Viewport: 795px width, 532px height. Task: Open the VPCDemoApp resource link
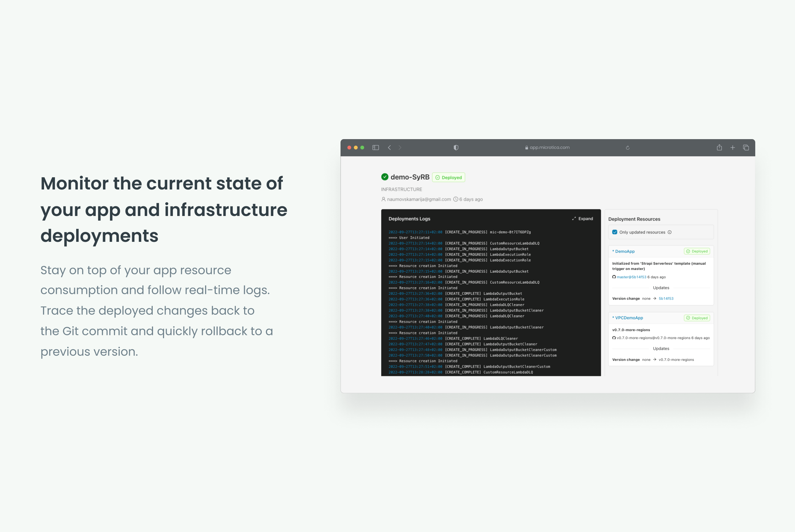coord(629,318)
